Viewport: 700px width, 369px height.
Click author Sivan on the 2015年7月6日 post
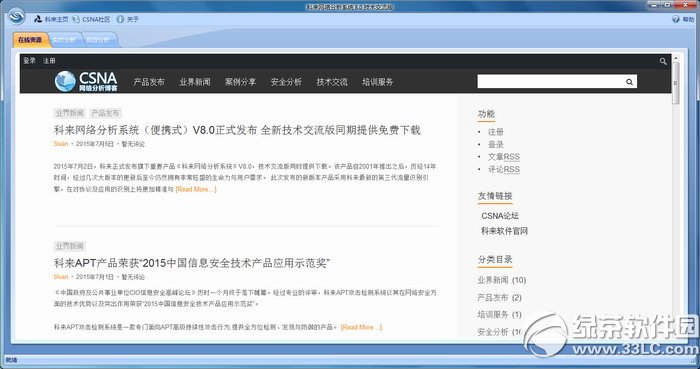(61, 144)
